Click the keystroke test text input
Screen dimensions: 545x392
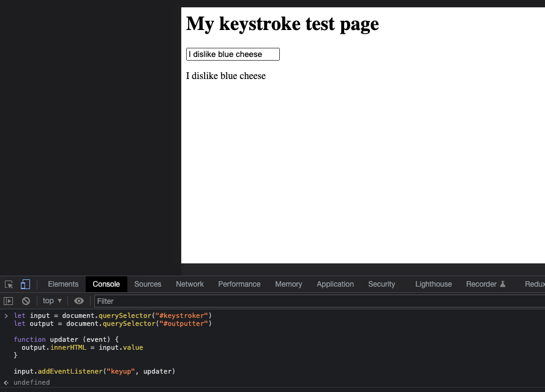coord(233,54)
